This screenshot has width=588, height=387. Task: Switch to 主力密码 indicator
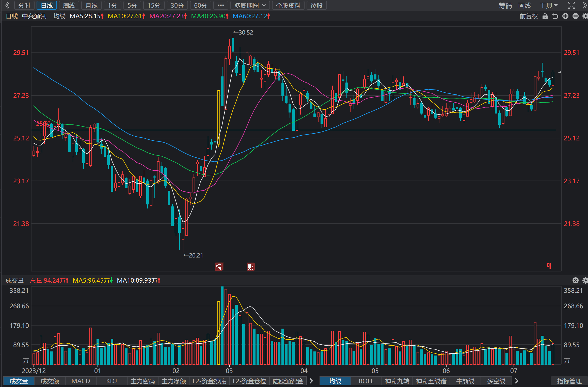point(142,381)
